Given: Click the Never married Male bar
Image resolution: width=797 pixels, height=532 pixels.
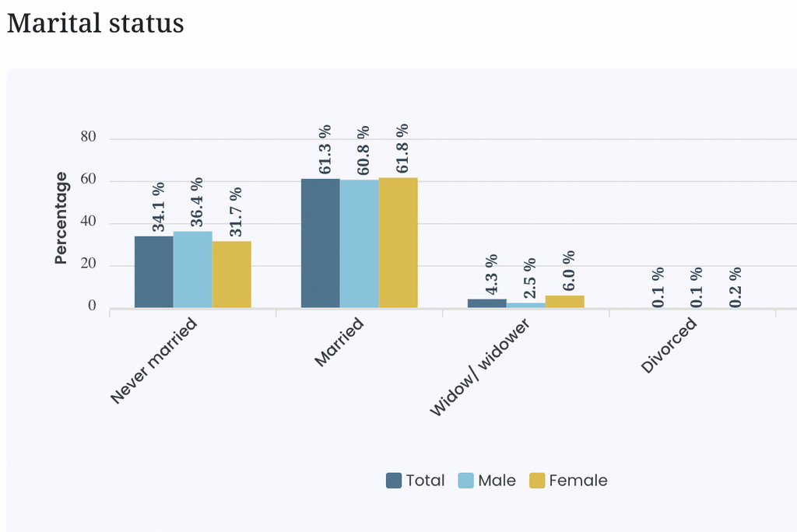Looking at the screenshot, I should point(193,269).
